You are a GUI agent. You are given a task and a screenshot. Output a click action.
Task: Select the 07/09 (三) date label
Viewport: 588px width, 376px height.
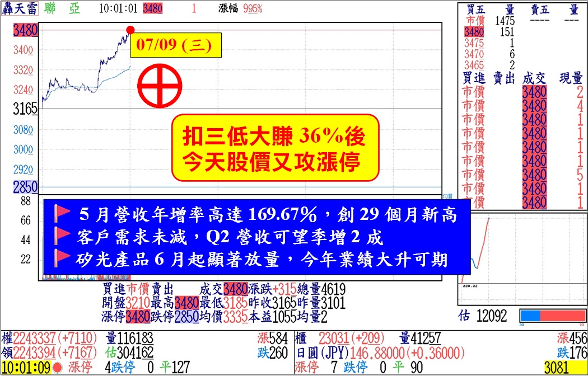pyautogui.click(x=176, y=45)
